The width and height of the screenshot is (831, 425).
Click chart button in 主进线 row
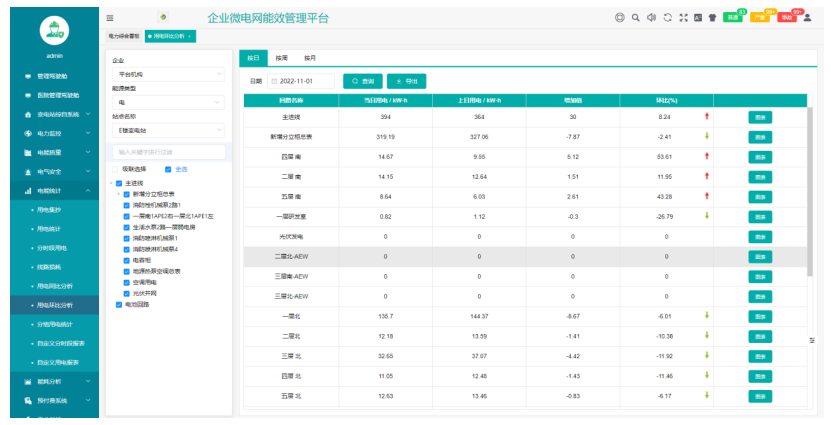coord(760,117)
